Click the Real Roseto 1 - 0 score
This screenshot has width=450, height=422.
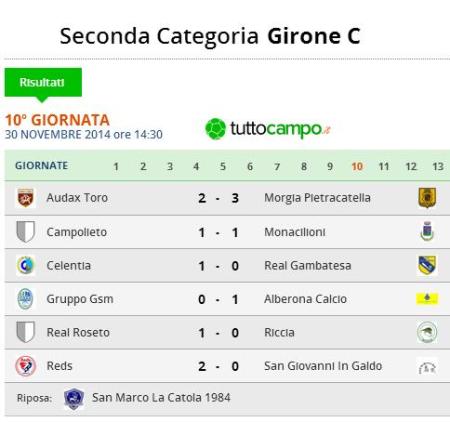tap(218, 333)
